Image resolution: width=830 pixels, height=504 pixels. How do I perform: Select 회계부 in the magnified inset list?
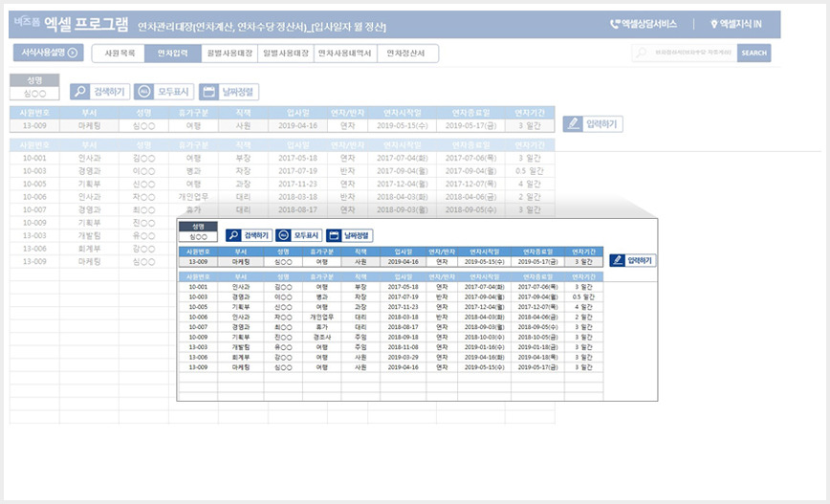point(240,358)
